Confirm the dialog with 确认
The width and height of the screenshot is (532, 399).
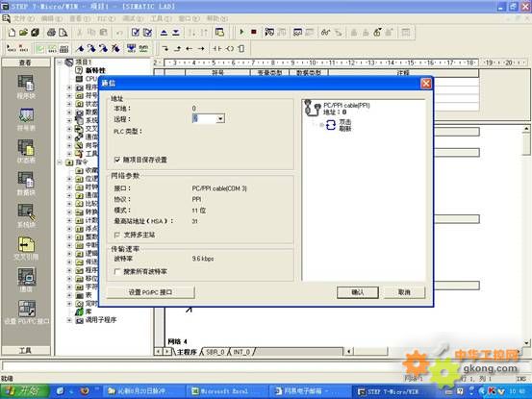click(358, 292)
